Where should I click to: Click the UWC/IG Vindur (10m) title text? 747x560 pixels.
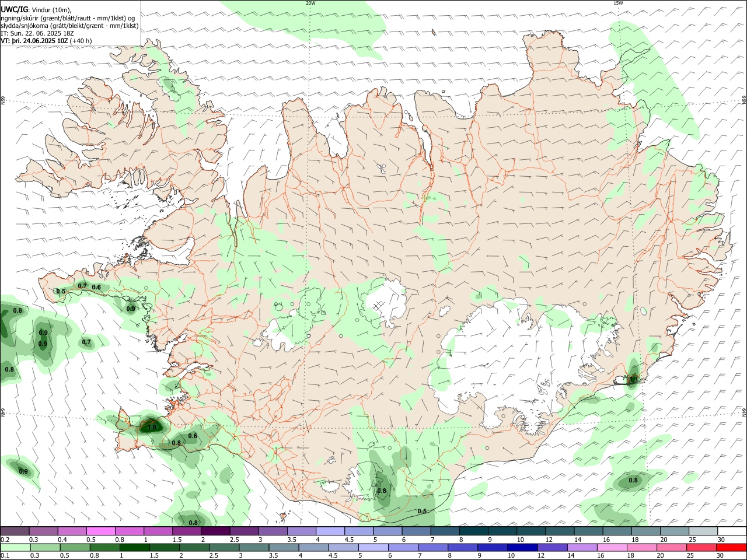[x=36, y=10]
